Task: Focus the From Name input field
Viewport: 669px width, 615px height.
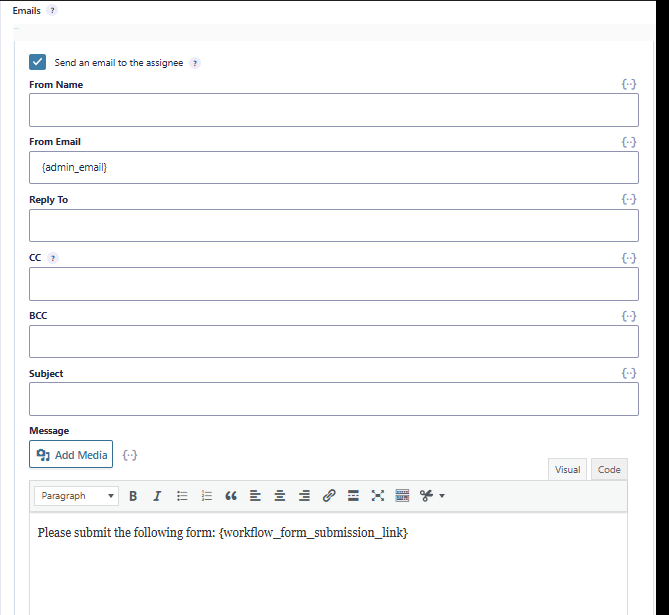Action: pos(334,110)
